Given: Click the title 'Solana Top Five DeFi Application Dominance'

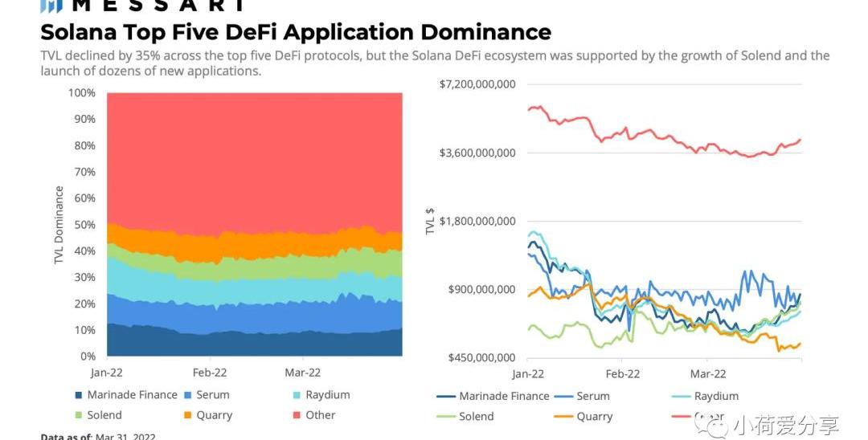Looking at the screenshot, I should pos(296,32).
